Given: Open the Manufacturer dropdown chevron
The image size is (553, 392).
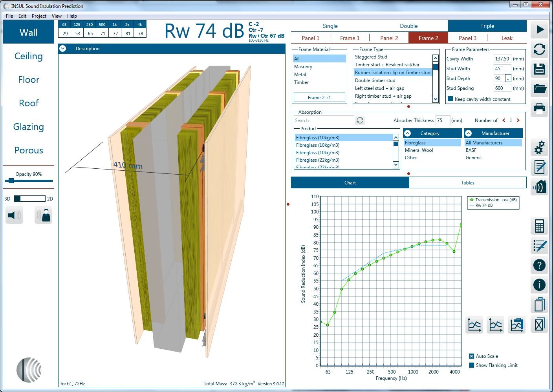Looking at the screenshot, I should click(x=468, y=133).
